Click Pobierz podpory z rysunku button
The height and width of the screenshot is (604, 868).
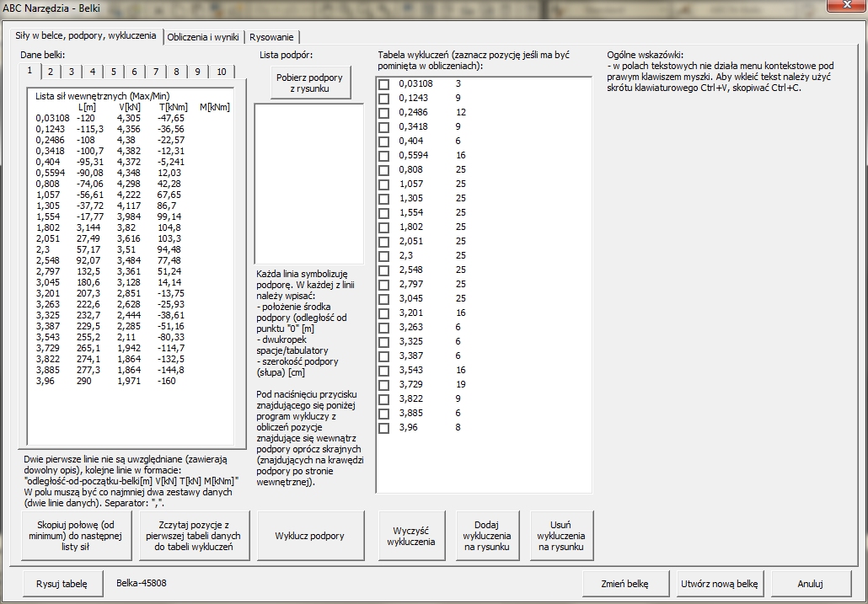coord(309,83)
